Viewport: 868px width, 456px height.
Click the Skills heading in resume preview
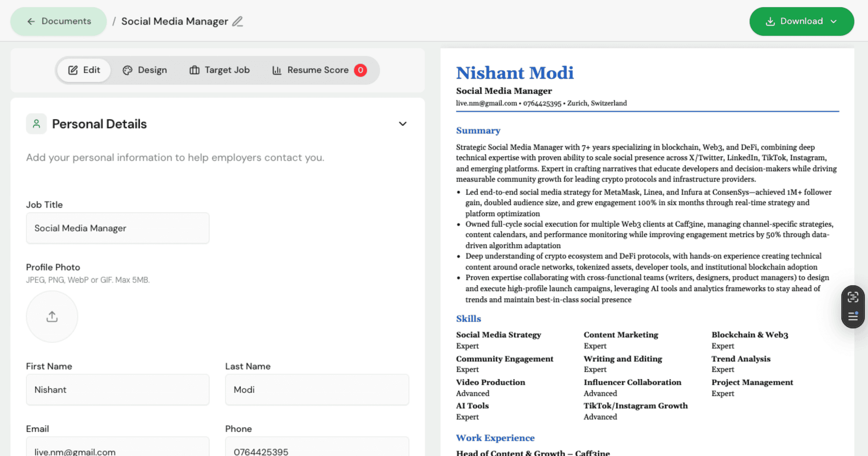[x=468, y=319]
